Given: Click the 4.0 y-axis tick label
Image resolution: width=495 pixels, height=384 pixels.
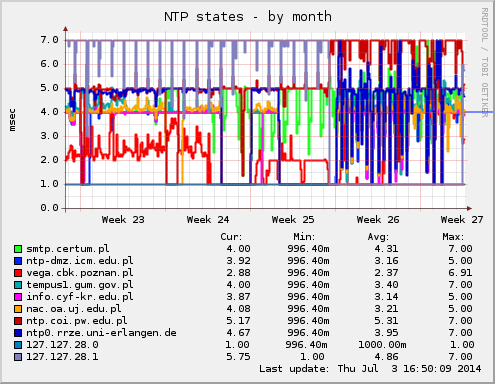Looking at the screenshot, I should 49,112.
